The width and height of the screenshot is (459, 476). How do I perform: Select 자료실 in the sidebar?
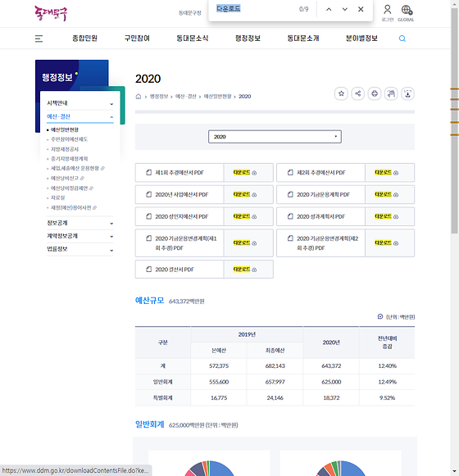pos(57,197)
